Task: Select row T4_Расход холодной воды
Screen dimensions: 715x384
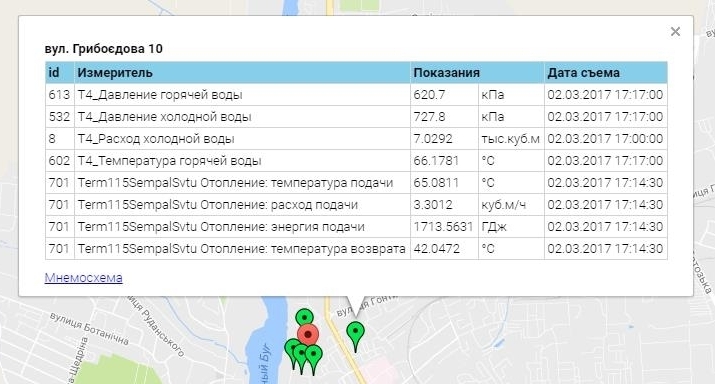Action: (x=356, y=139)
